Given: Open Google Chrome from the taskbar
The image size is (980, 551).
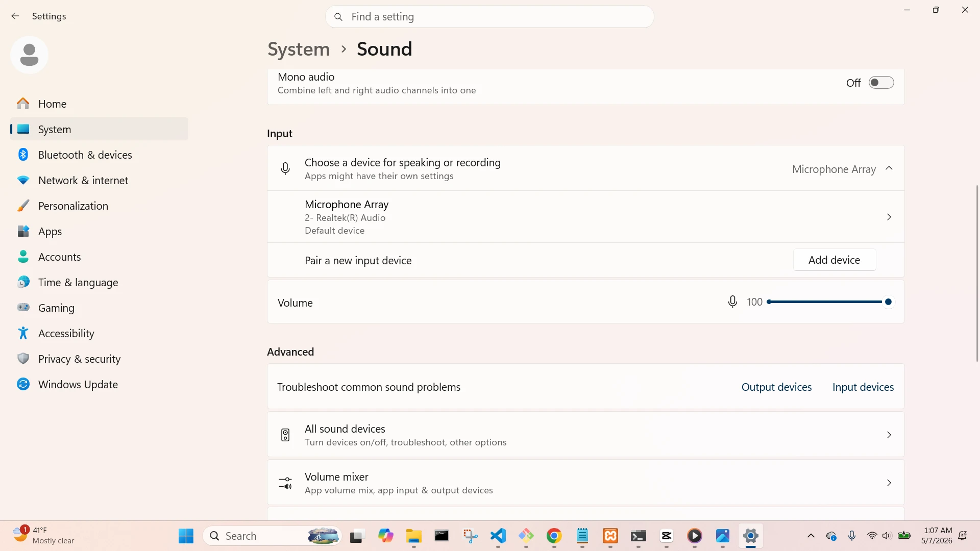Looking at the screenshot, I should click(x=554, y=536).
